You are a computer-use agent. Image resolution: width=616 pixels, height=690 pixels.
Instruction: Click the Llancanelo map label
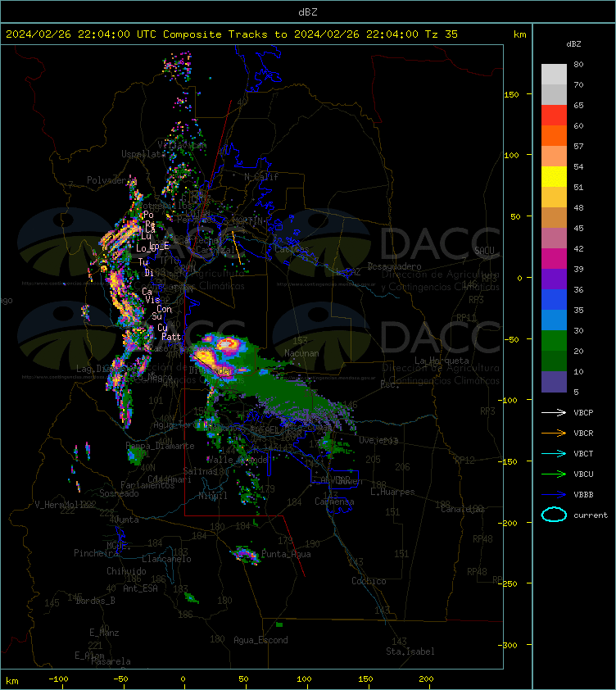coord(166,559)
